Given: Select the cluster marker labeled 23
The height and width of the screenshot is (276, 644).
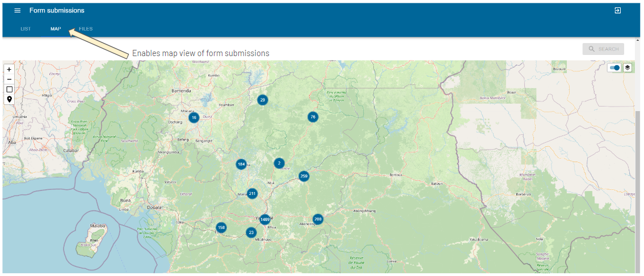Looking at the screenshot, I should point(251,232).
